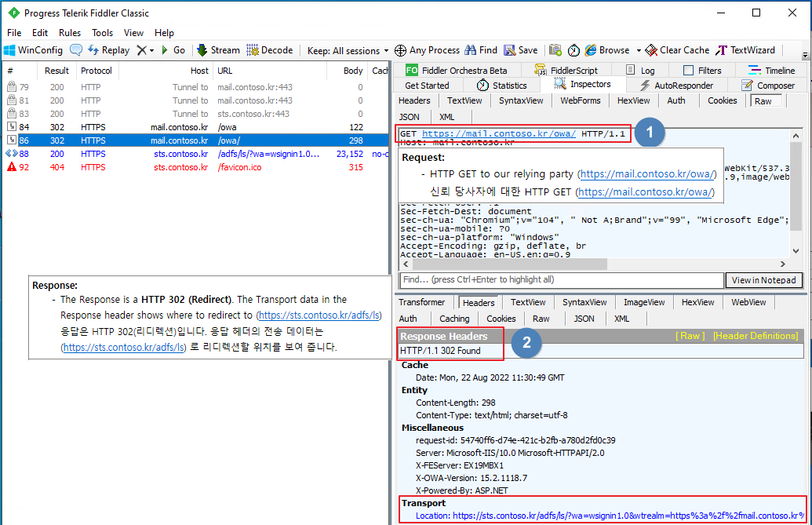Replay the selected sessions

109,50
